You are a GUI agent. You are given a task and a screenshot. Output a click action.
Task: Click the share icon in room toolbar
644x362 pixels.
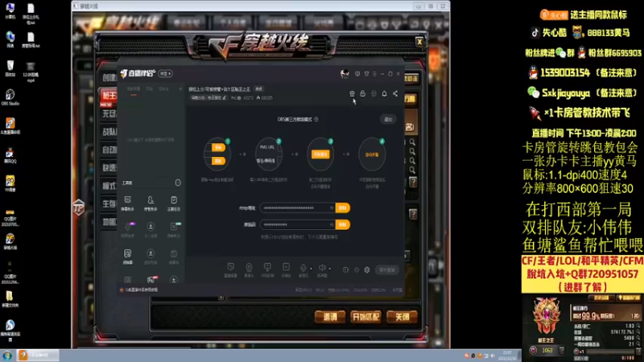point(395,93)
